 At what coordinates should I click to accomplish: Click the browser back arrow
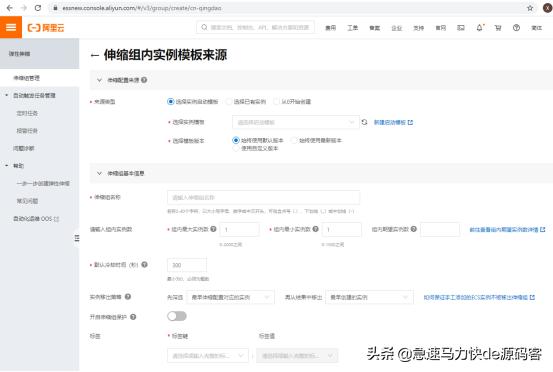10,8
